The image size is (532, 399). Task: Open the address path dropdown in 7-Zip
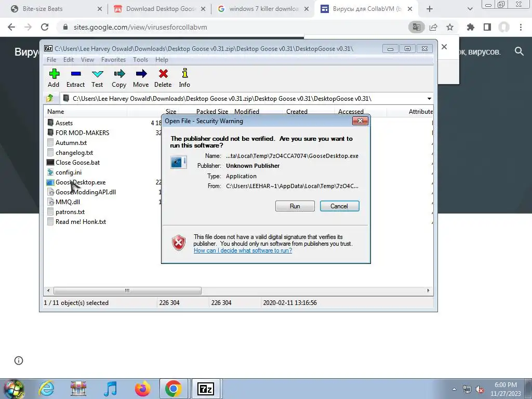429,99
